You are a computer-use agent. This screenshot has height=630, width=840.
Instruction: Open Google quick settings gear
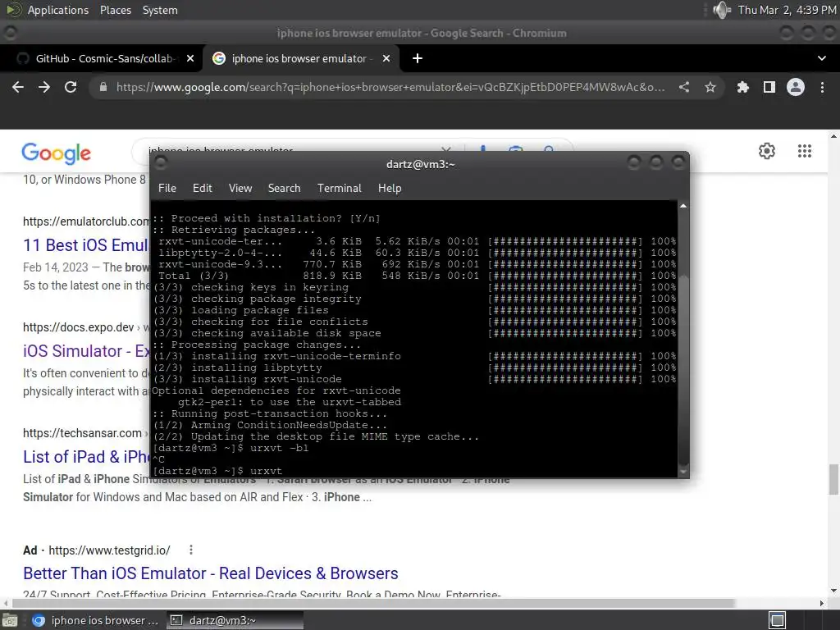[x=767, y=151]
